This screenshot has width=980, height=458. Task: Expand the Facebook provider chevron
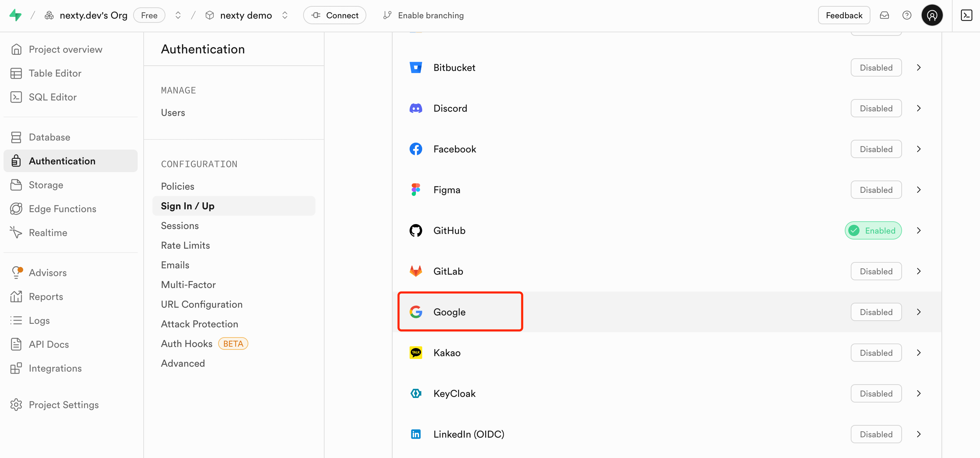point(919,149)
